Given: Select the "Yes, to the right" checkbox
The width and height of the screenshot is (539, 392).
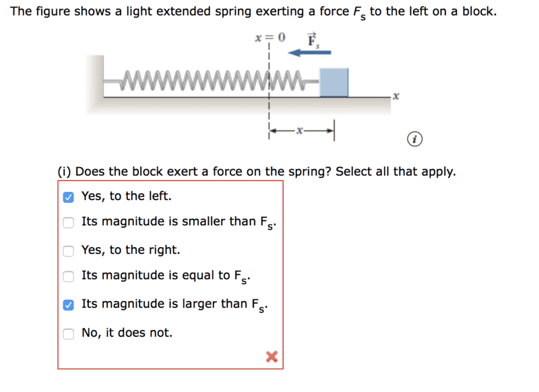Looking at the screenshot, I should [x=68, y=251].
